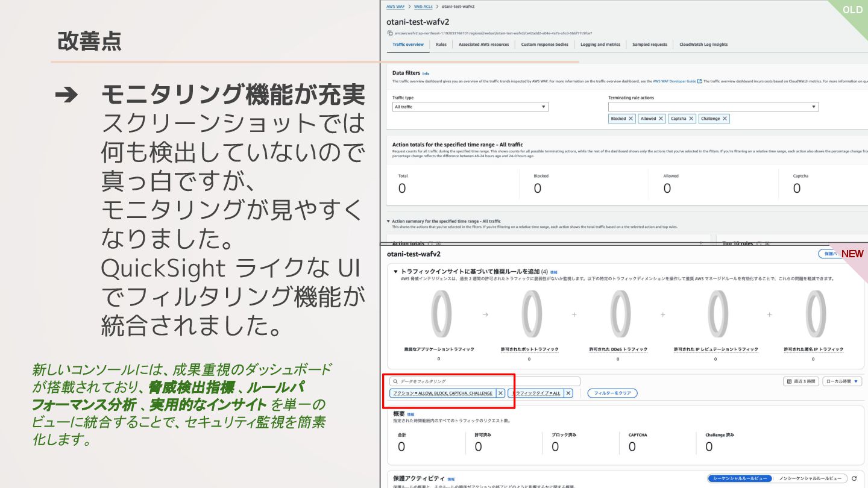Screen dimensions: 868x488
Task: Remove the Allowed filter chip via its X
Action: (661, 119)
